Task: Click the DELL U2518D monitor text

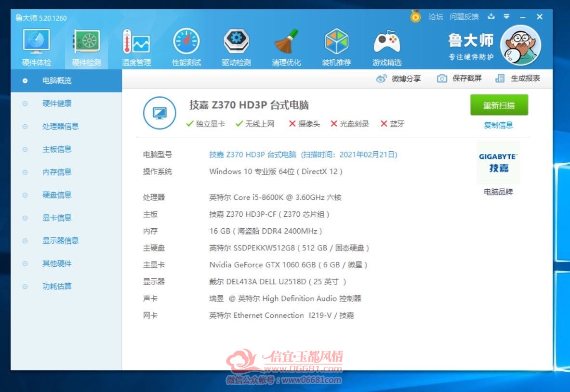Action: click(x=278, y=282)
